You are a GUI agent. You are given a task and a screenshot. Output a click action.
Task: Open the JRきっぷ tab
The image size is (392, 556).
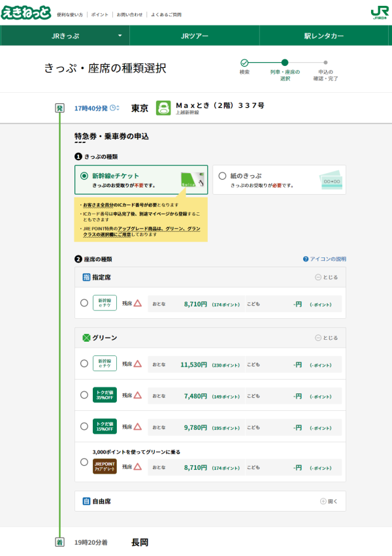[65, 35]
